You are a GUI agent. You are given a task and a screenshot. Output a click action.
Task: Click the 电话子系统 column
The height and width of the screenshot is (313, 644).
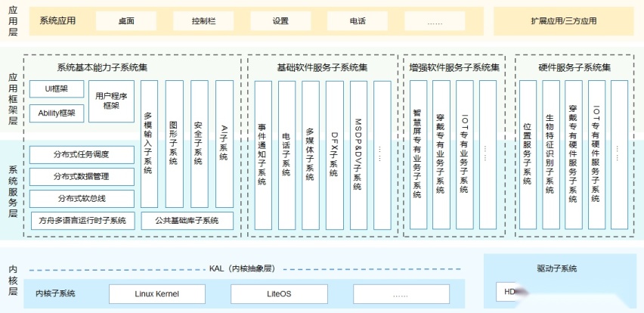coord(286,155)
